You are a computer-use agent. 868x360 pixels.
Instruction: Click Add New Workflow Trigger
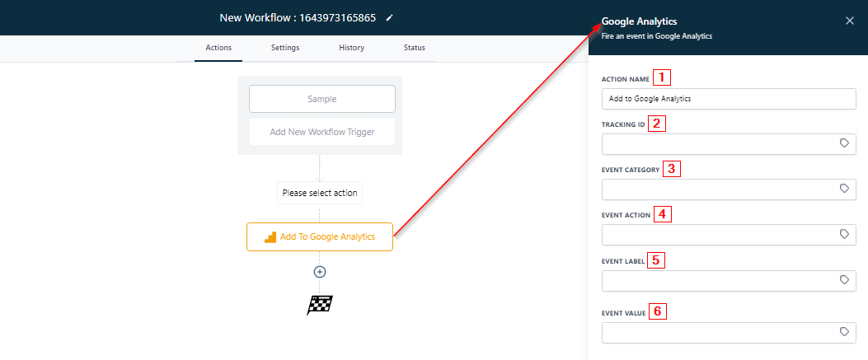(322, 132)
